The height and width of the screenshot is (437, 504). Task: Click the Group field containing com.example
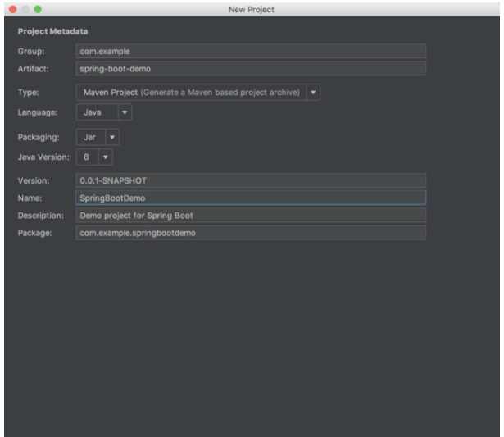[x=251, y=51]
